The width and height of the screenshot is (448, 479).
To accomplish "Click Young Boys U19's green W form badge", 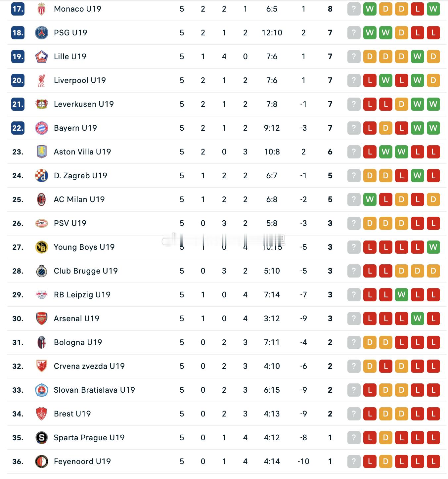I will [433, 247].
